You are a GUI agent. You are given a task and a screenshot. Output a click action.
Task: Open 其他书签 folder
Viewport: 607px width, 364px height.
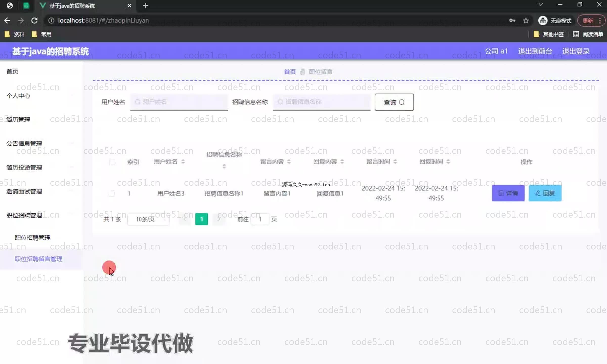[x=549, y=34]
